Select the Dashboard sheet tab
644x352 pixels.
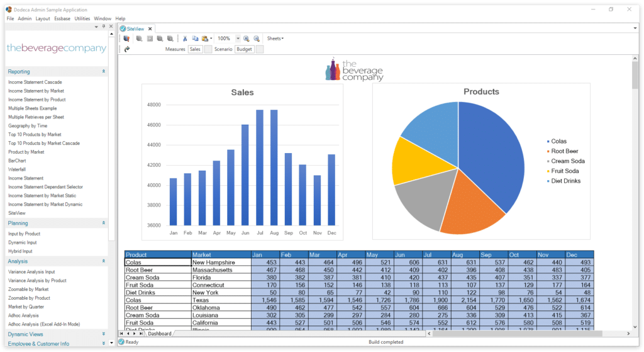click(x=159, y=334)
